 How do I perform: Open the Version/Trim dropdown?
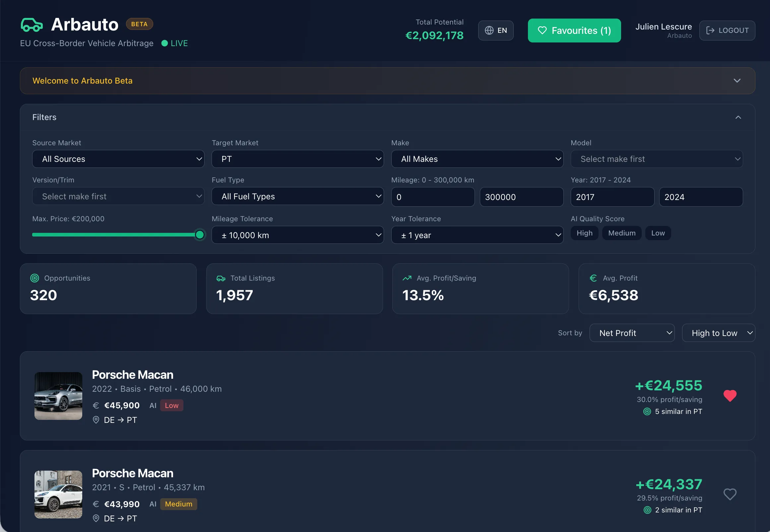tap(118, 196)
